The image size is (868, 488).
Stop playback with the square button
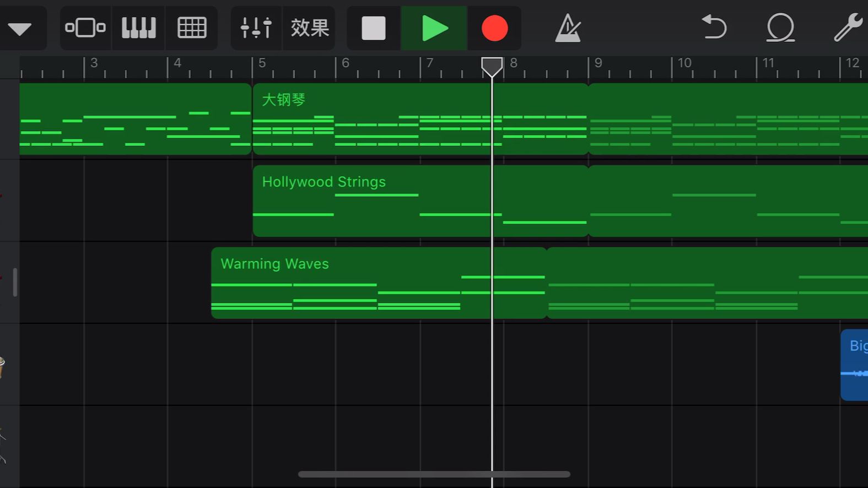tap(374, 28)
